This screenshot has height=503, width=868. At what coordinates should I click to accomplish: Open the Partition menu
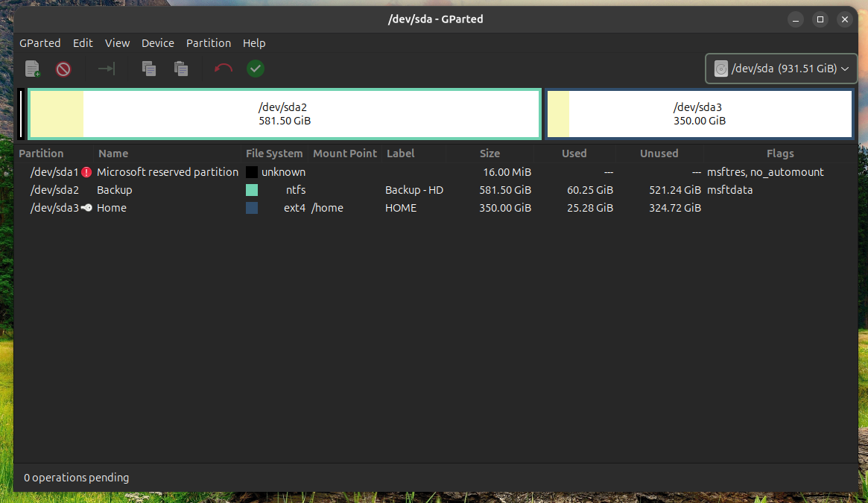click(209, 43)
